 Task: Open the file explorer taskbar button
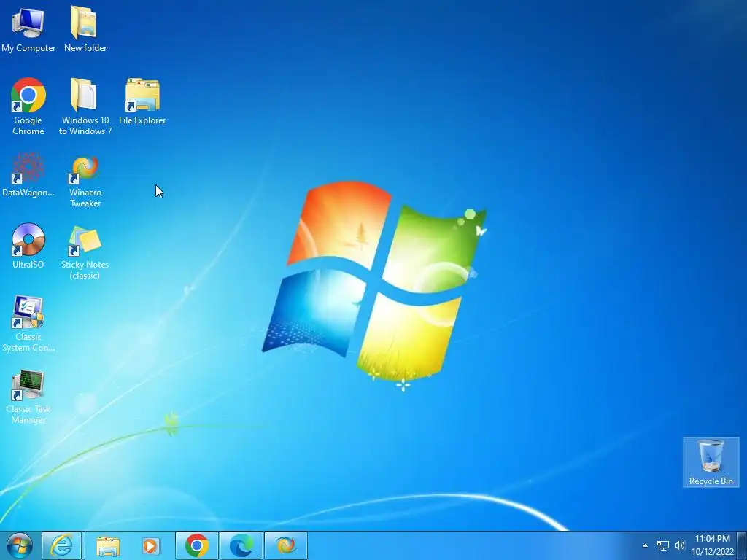(x=108, y=545)
